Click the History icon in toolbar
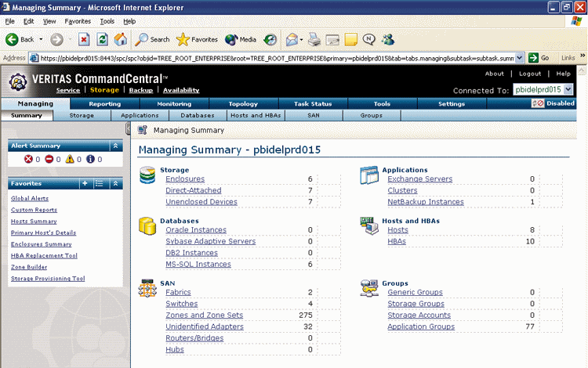This screenshot has width=588, height=368. pos(270,39)
